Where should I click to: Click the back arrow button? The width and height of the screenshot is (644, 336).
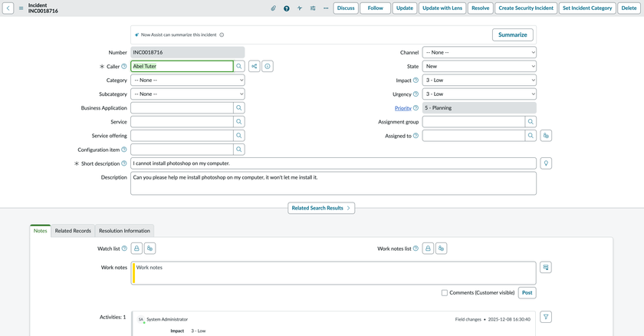[8, 8]
